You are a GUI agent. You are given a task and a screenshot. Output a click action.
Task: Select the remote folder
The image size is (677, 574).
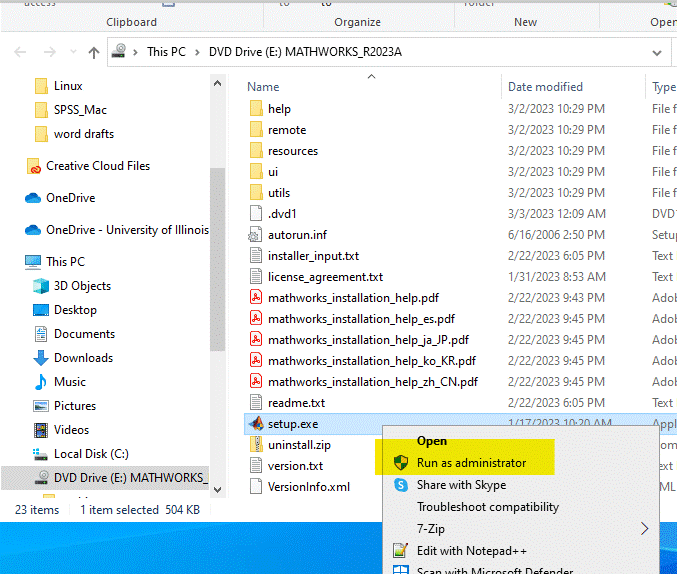pos(278,130)
